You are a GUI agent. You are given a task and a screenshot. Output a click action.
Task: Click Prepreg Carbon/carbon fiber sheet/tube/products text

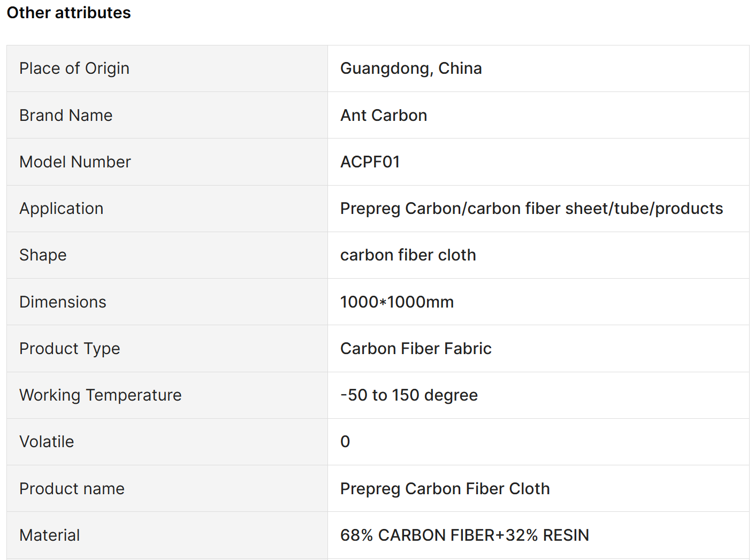point(531,209)
